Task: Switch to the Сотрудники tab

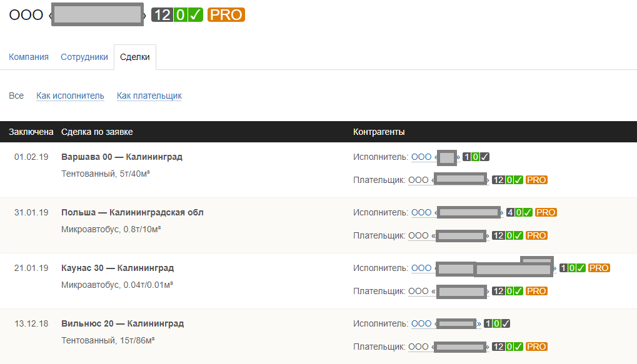Action: [x=84, y=57]
